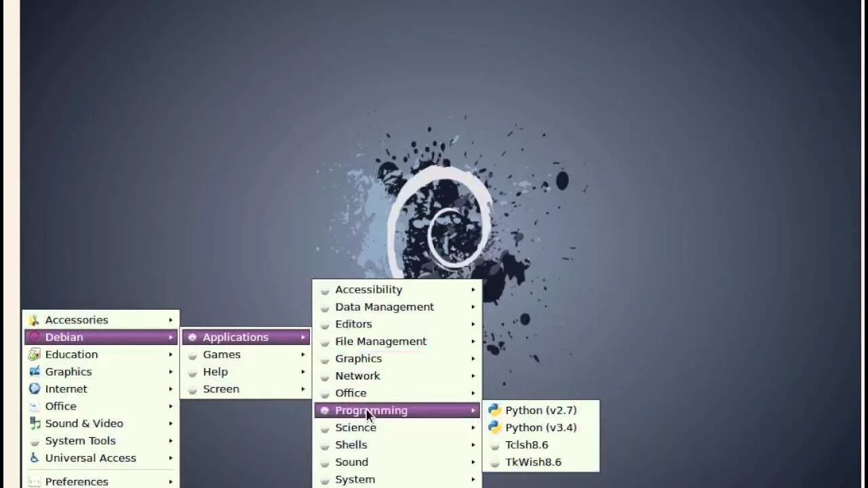Click the File Management category icon

click(324, 342)
